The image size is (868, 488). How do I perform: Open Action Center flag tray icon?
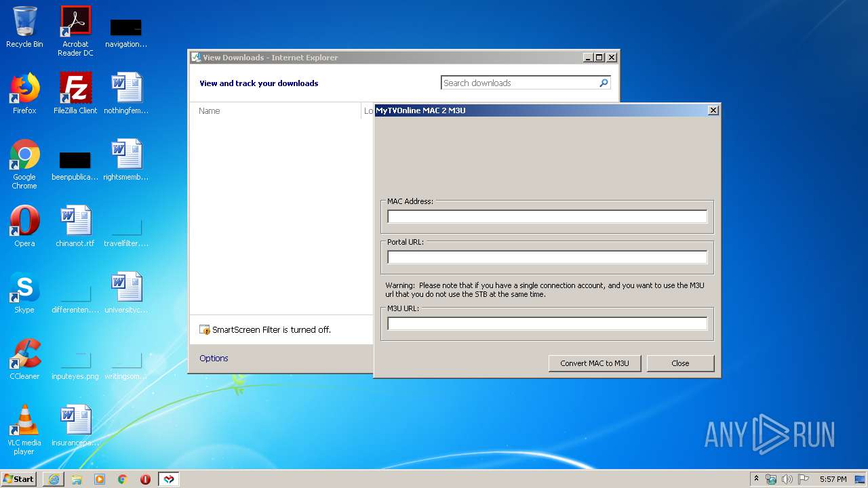(804, 479)
